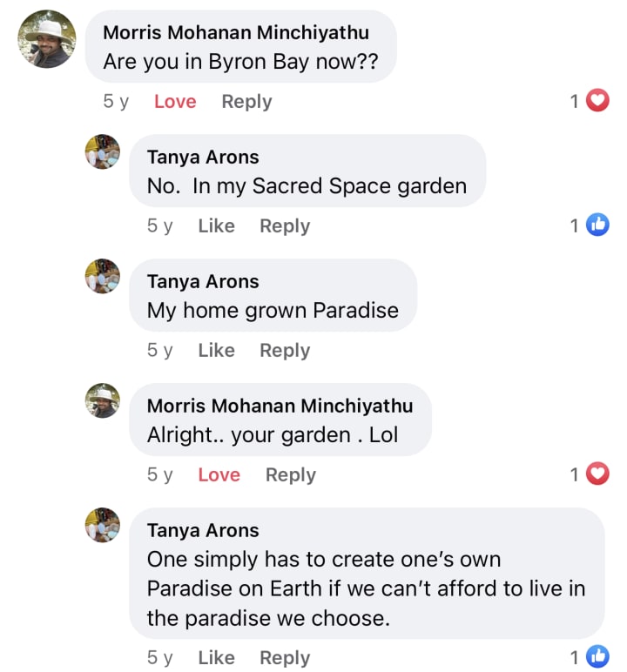Click thumbs-up reaction icon on Sacred Space comment
The image size is (627, 672).
[x=597, y=225]
